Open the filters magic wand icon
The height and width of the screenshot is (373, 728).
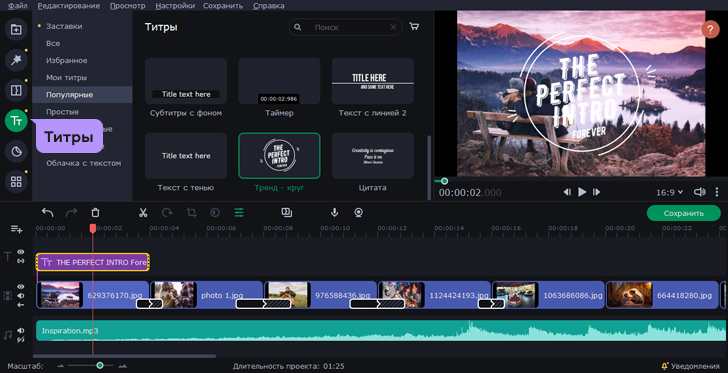point(16,60)
